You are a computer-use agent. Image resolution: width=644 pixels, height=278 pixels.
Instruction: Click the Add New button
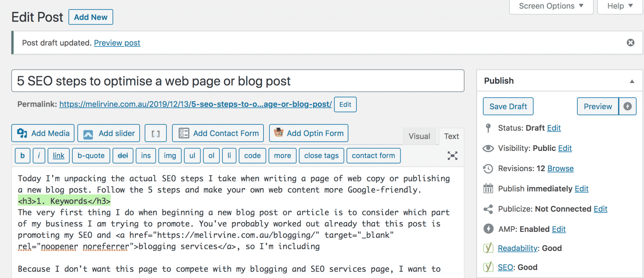[91, 17]
